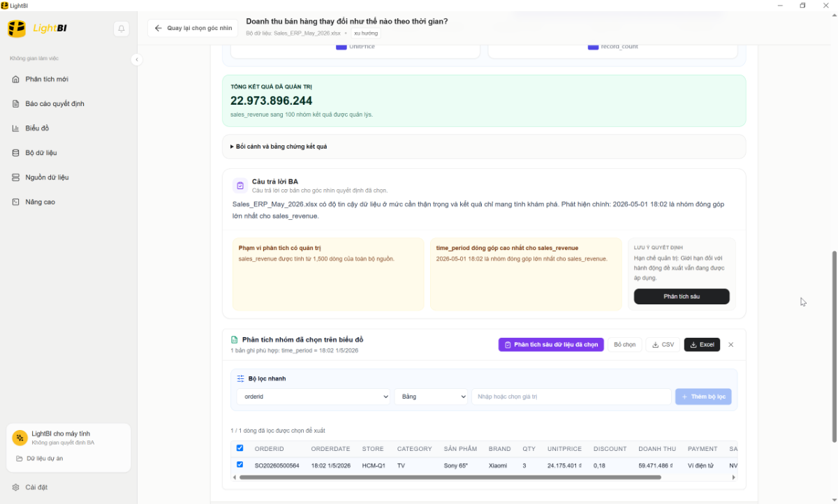Click the Câu trả lời BA clipboard icon
This screenshot has height=504, width=838.
pyautogui.click(x=240, y=186)
